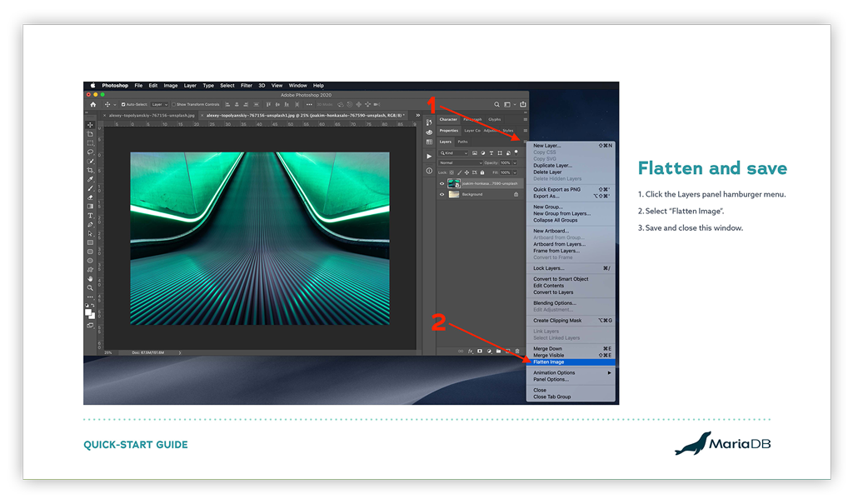Click the foreground color swatch
Image resolution: width=853 pixels, height=504 pixels.
[x=89, y=312]
